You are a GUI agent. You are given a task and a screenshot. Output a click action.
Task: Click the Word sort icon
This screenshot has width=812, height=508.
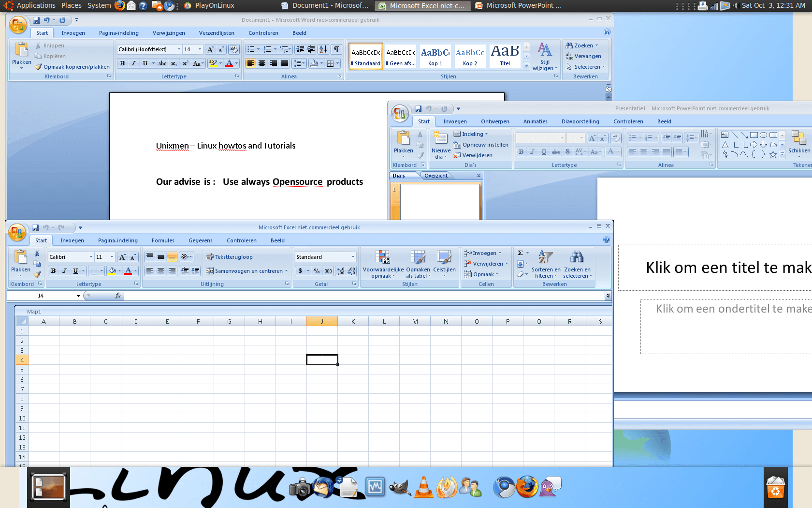click(x=323, y=49)
